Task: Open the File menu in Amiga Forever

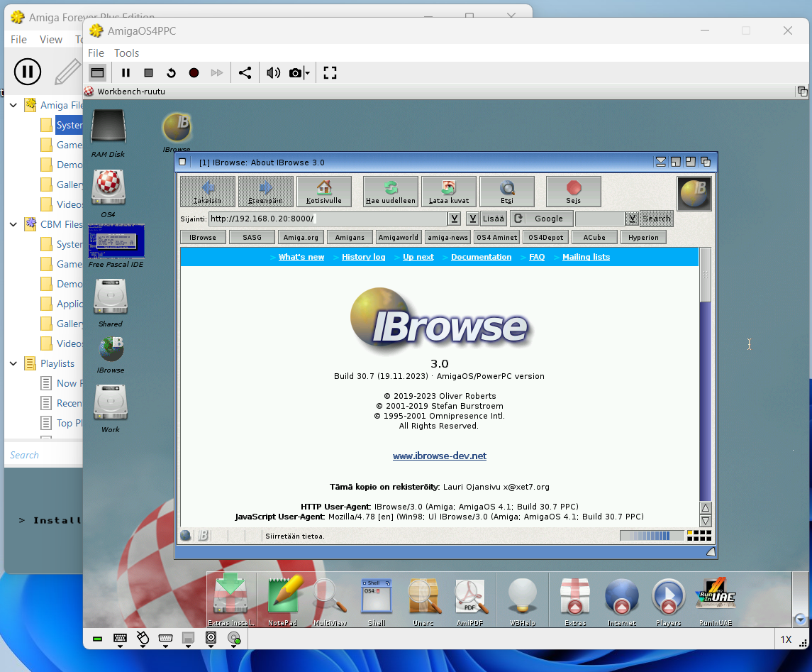Action: coord(18,39)
